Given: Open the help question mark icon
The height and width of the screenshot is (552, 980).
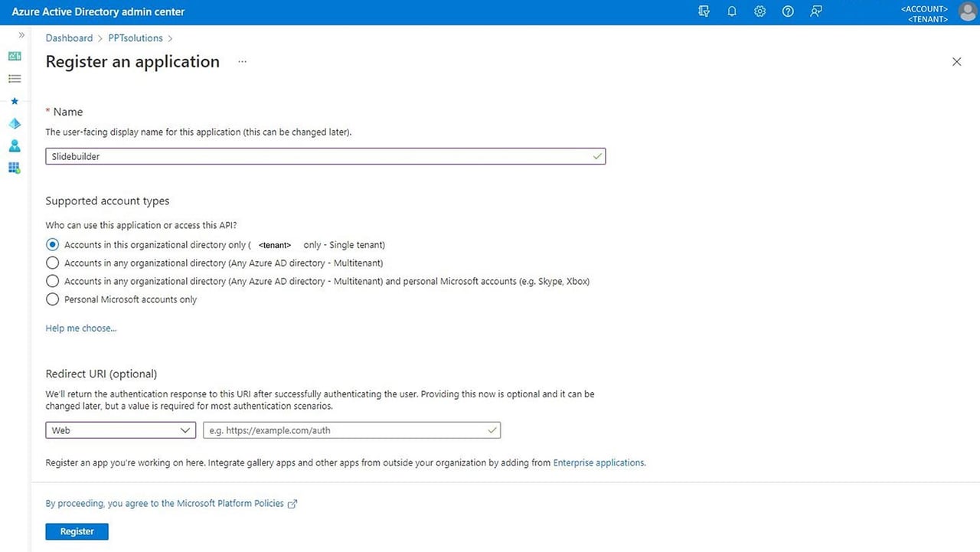Looking at the screenshot, I should pyautogui.click(x=788, y=11).
